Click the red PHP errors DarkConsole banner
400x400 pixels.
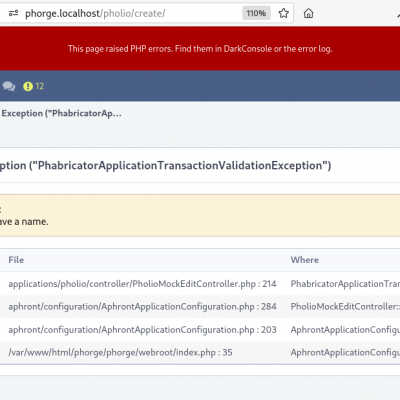tap(200, 49)
